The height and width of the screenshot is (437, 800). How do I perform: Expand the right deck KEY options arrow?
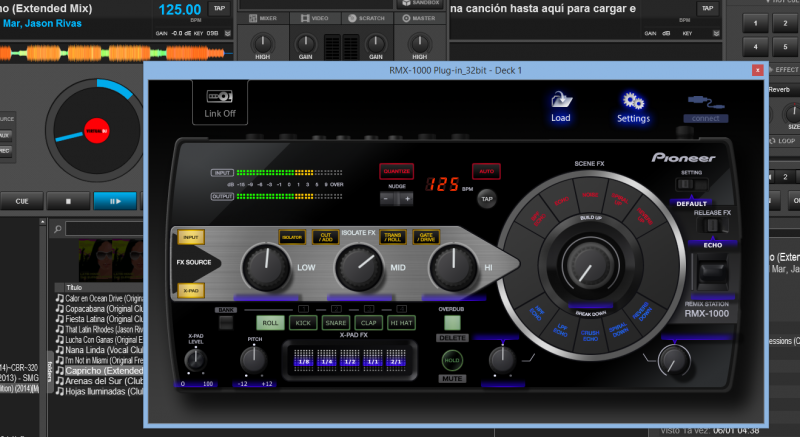click(716, 33)
